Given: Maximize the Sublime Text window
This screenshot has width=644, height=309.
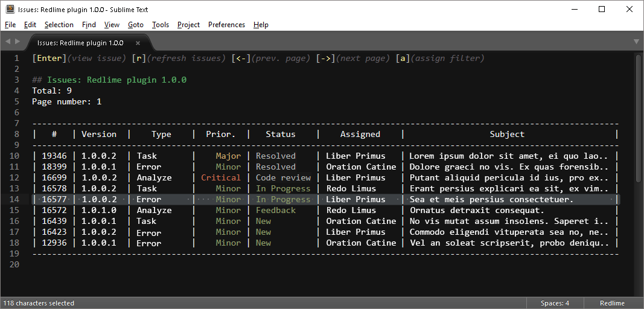Looking at the screenshot, I should [x=602, y=9].
